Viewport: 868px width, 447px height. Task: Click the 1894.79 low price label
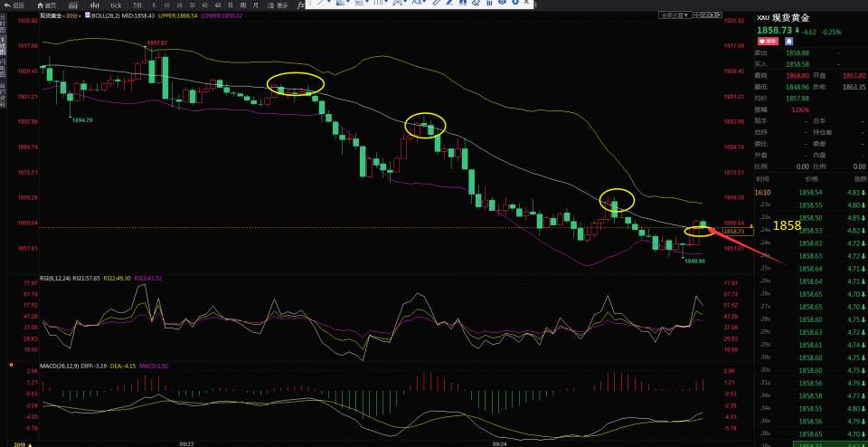click(82, 119)
